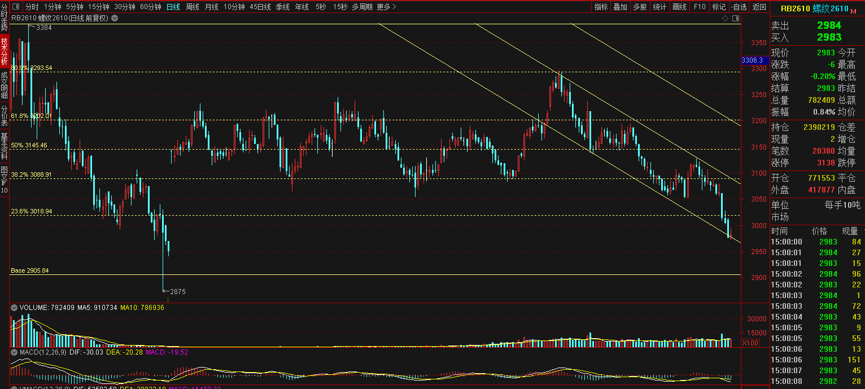
Task: Click the DIF: -30.03 value
Action: (x=87, y=351)
